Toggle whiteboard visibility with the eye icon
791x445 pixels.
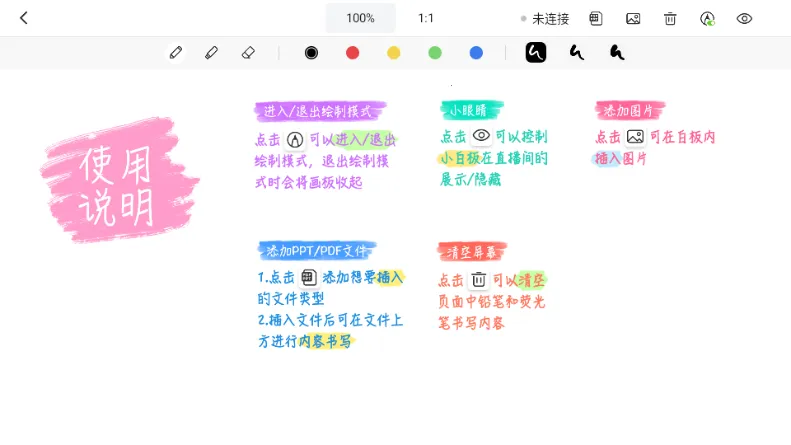click(x=744, y=18)
